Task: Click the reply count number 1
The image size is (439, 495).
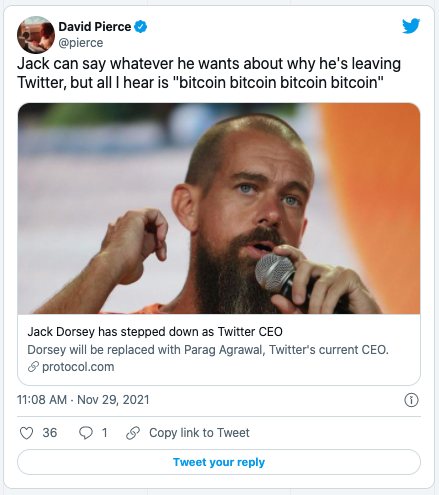Action: pyautogui.click(x=104, y=433)
